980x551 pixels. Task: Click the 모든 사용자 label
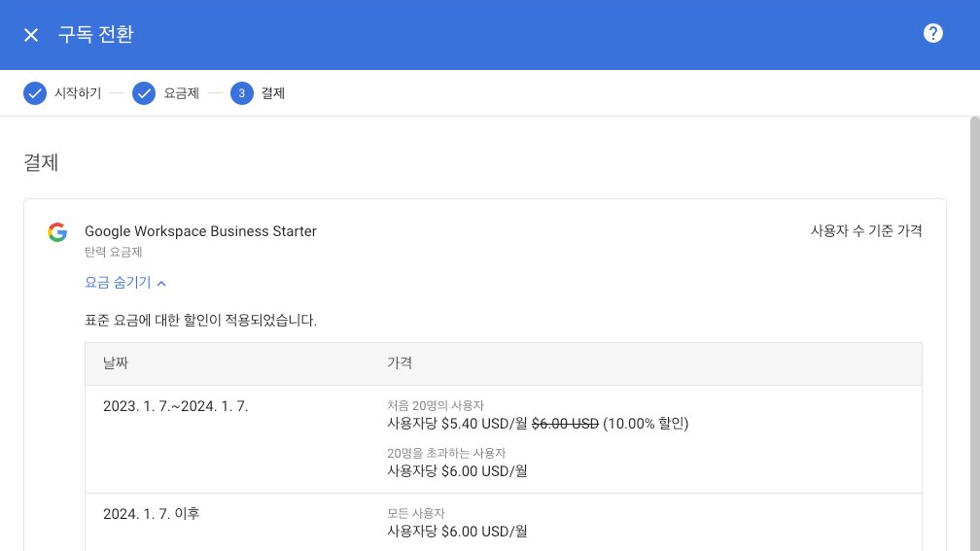(x=416, y=513)
